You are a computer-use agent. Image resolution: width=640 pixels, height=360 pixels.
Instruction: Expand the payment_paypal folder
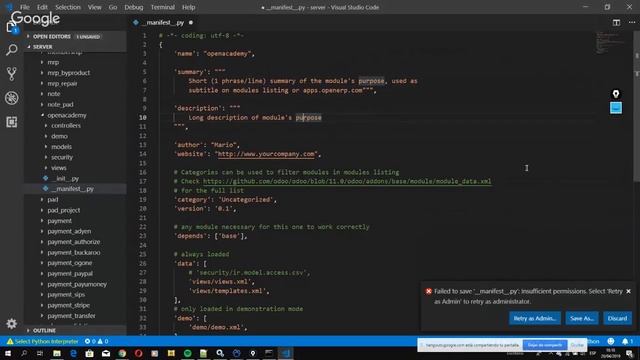pos(70,273)
